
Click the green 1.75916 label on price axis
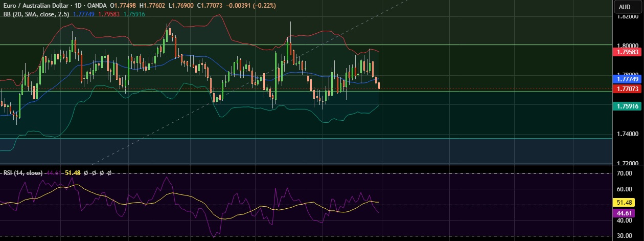(x=627, y=106)
